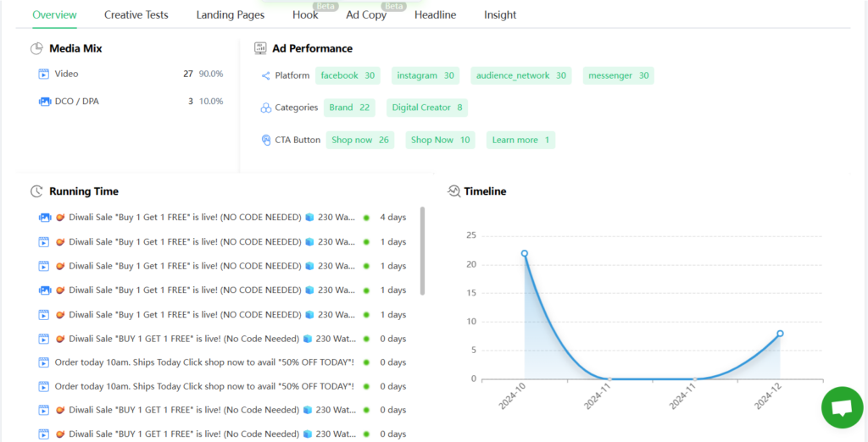Click the CTA Button cursor icon
The width and height of the screenshot is (868, 442).
click(265, 141)
